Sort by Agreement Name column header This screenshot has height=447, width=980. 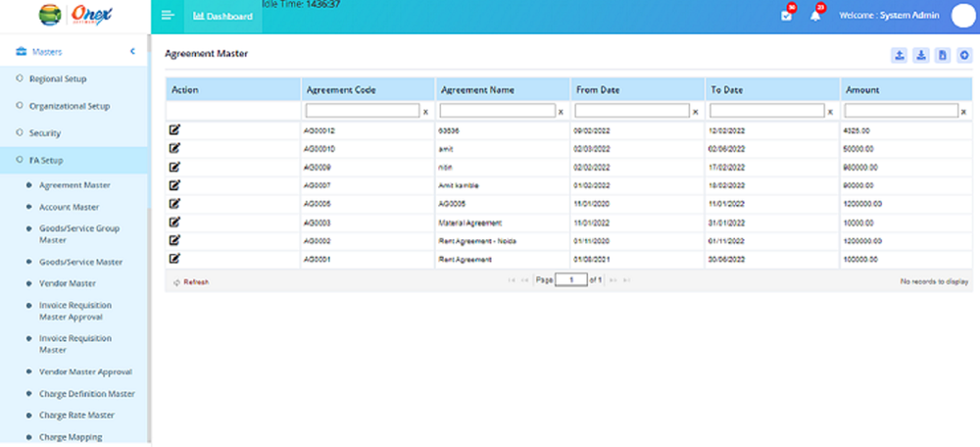point(477,90)
